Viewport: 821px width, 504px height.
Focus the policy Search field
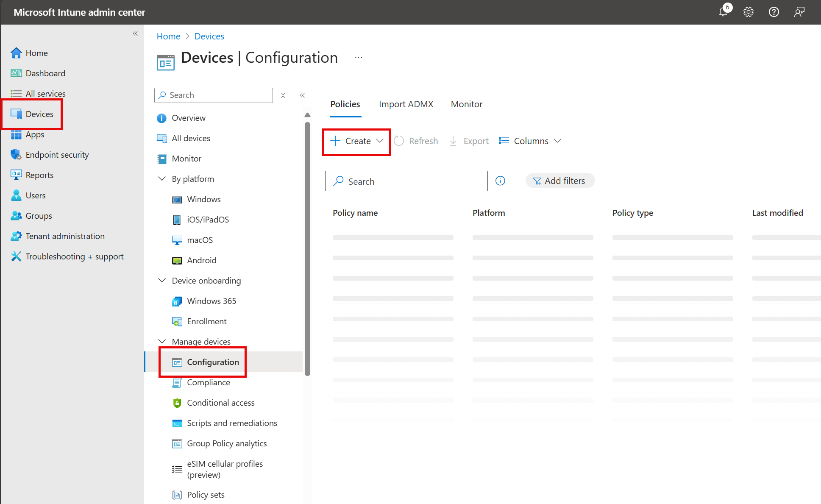[x=406, y=181]
